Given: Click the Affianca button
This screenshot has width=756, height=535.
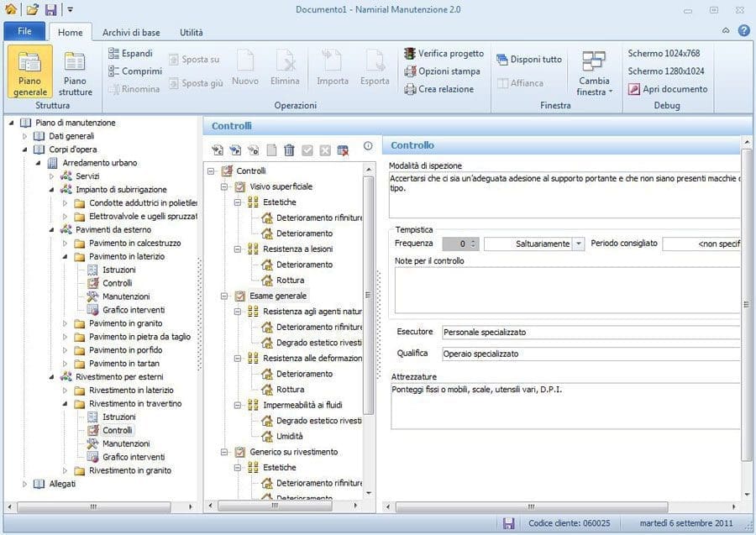Looking at the screenshot, I should [x=522, y=82].
